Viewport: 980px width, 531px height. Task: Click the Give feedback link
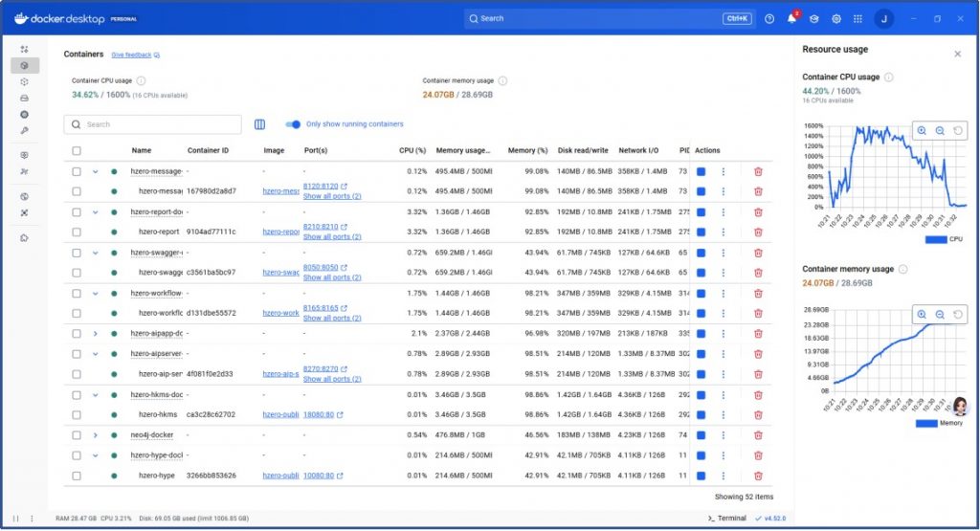coord(134,55)
